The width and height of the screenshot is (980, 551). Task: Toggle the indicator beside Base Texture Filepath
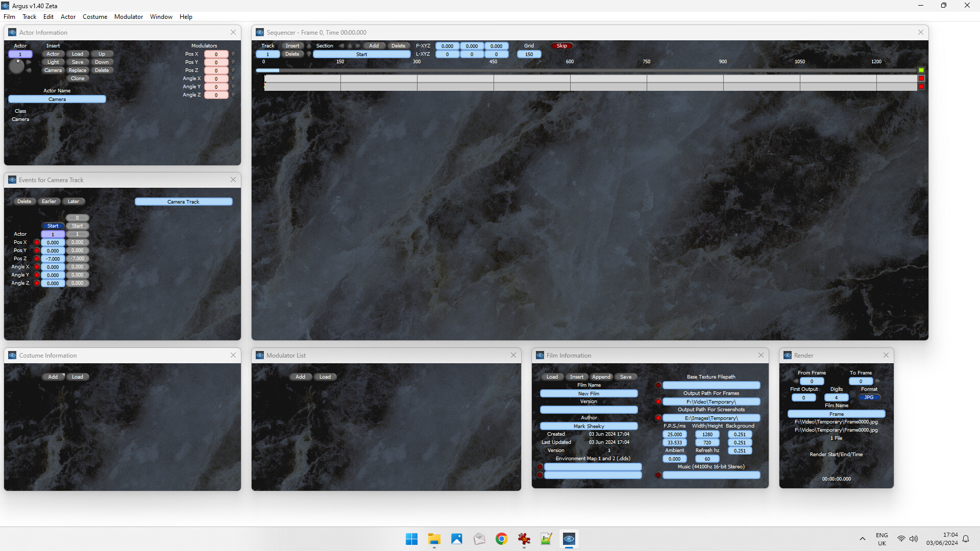point(658,386)
